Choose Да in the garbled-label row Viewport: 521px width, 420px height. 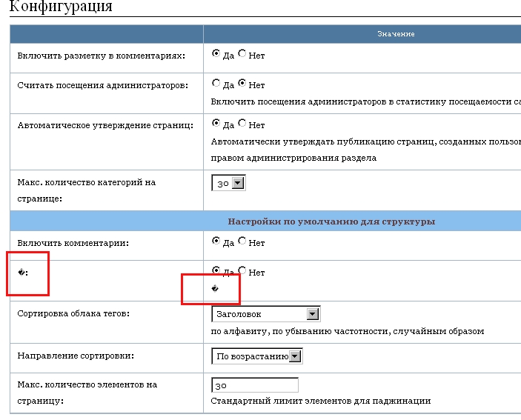216,271
